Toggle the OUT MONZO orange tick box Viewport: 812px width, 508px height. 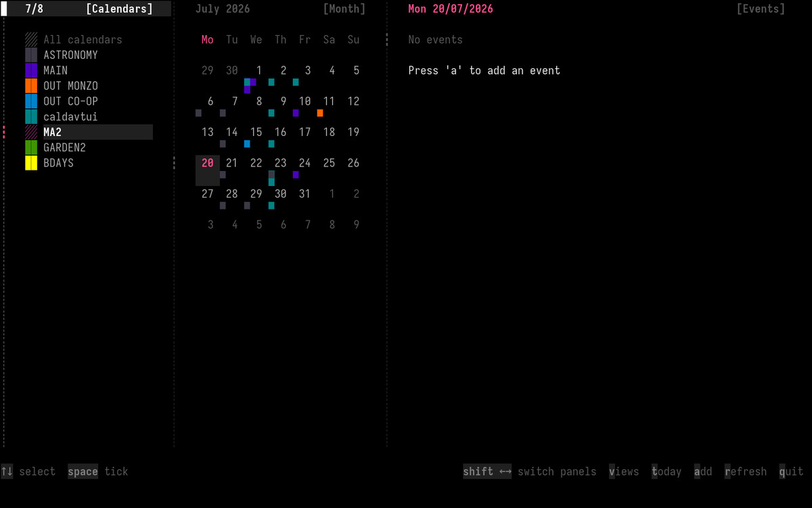click(31, 86)
